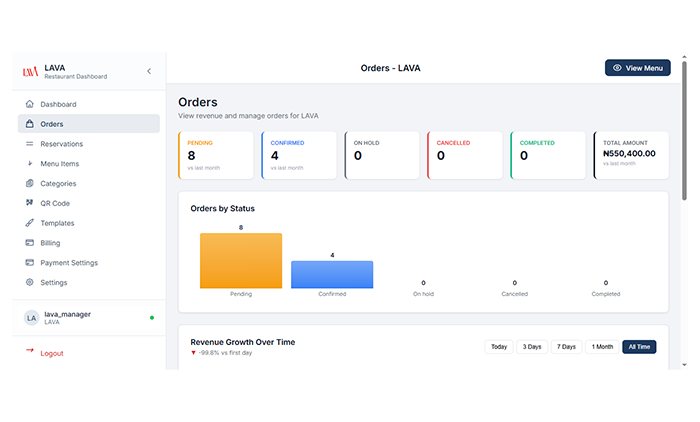Click the Categories icon
This screenshot has height=422, width=700.
point(29,183)
